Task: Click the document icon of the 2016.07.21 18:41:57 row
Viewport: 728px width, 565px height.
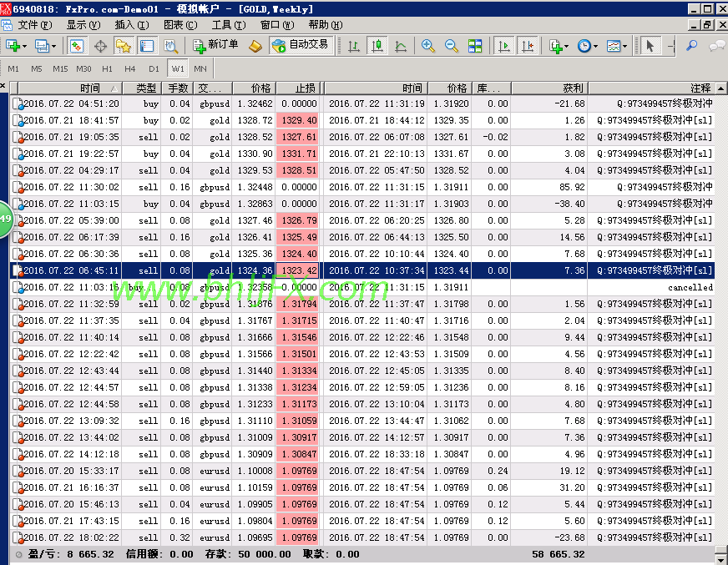Action: pos(18,121)
